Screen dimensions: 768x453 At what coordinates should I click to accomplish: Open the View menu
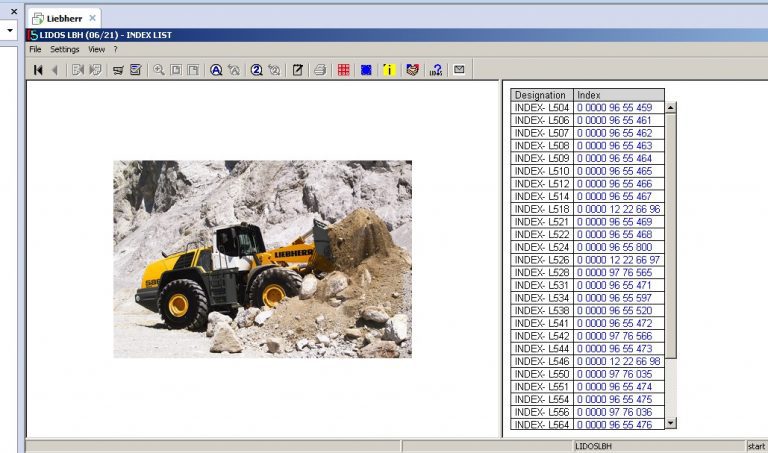click(96, 49)
